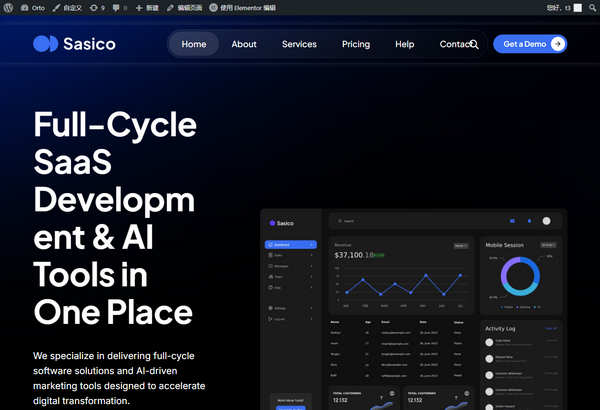Viewport: 600px width, 410px height.
Task: Click the Sasico dashboard preview image
Action: click(x=414, y=309)
